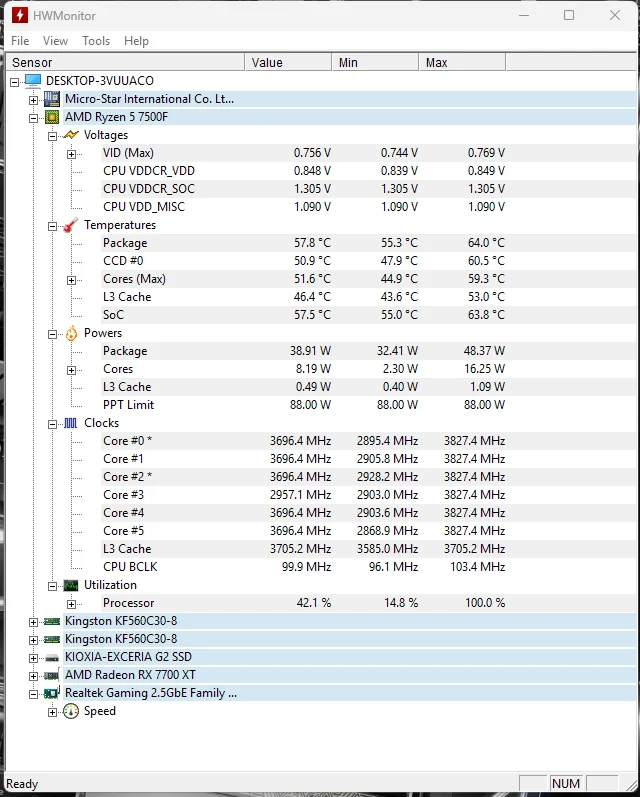Viewport: 640px width, 797px height.
Task: Collapse the Realtek Gaming 2.5GbE node
Action: (34, 694)
